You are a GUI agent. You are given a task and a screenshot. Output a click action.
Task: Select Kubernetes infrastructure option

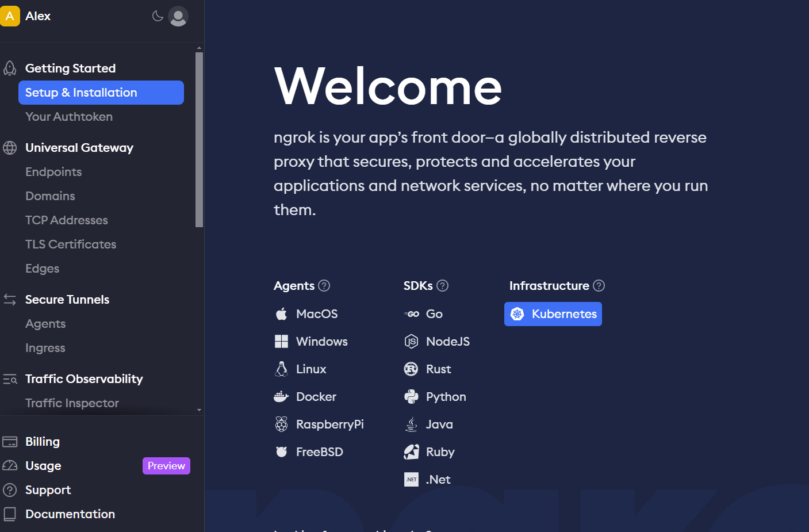(553, 314)
